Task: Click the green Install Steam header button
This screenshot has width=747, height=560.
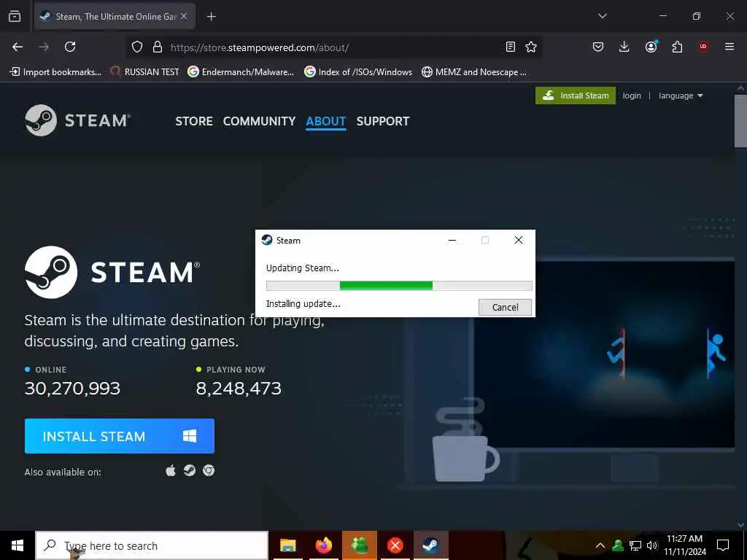Action: click(x=575, y=96)
